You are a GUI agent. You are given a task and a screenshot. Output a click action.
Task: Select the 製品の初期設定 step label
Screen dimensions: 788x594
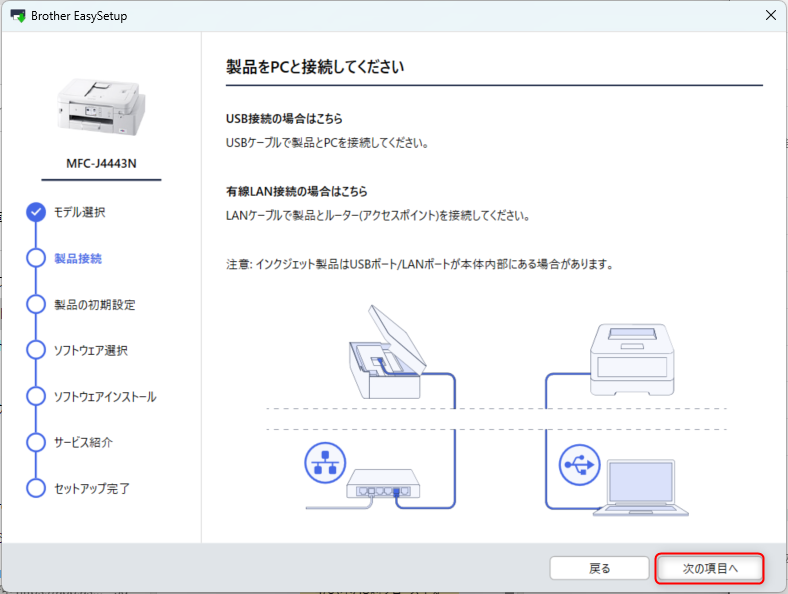[x=95, y=305]
